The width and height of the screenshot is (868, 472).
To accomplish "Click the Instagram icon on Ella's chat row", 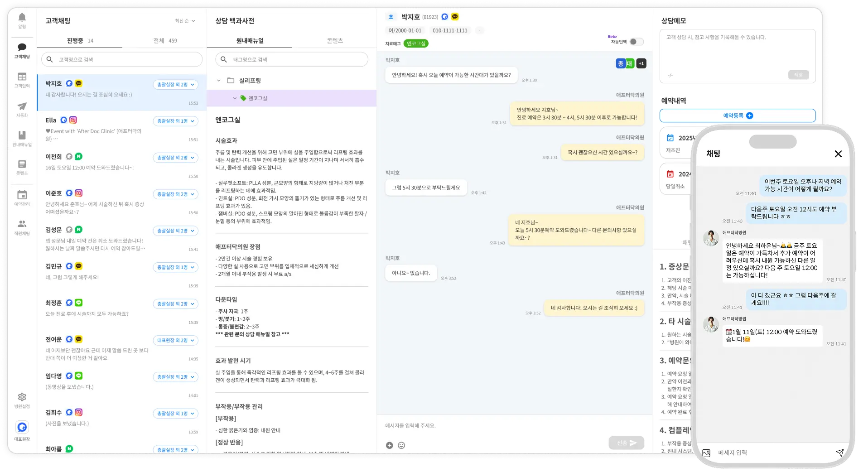I will point(73,120).
